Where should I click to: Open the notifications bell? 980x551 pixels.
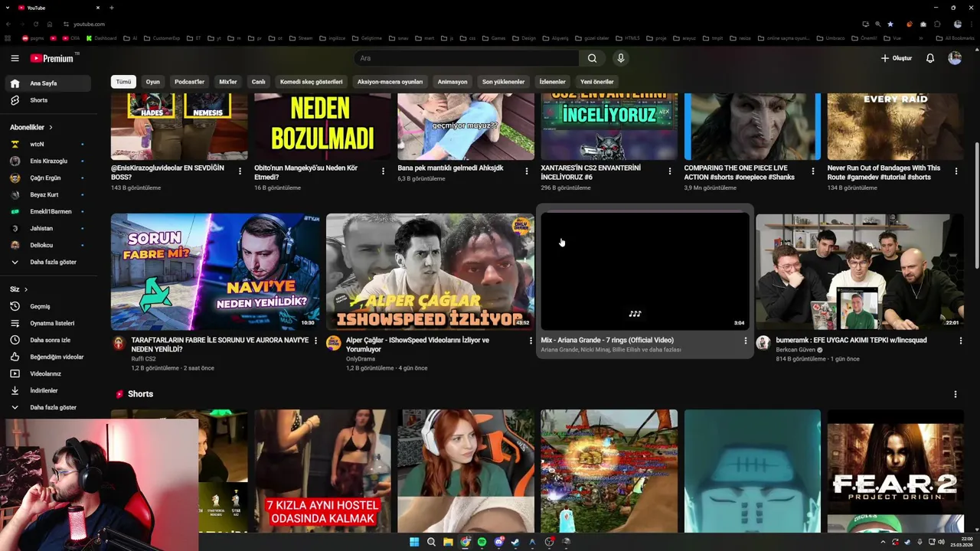coord(930,58)
